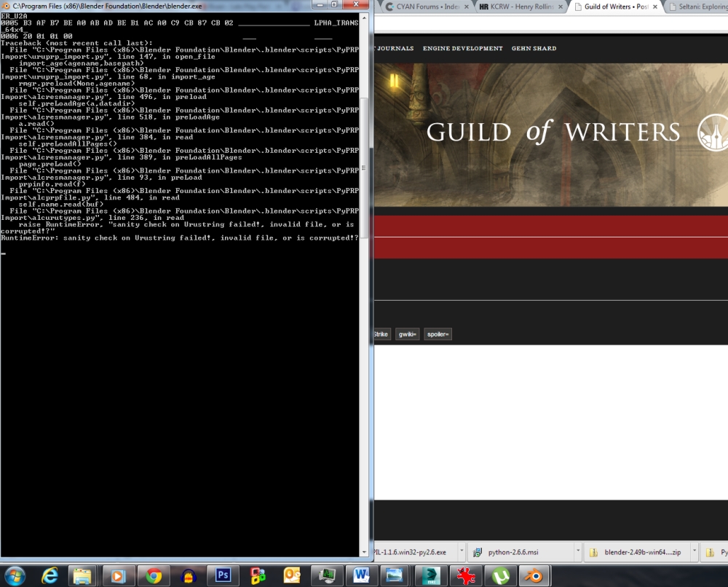Click the 'self.preLoadAllPages()' console line
The width and height of the screenshot is (728, 587).
(x=68, y=144)
